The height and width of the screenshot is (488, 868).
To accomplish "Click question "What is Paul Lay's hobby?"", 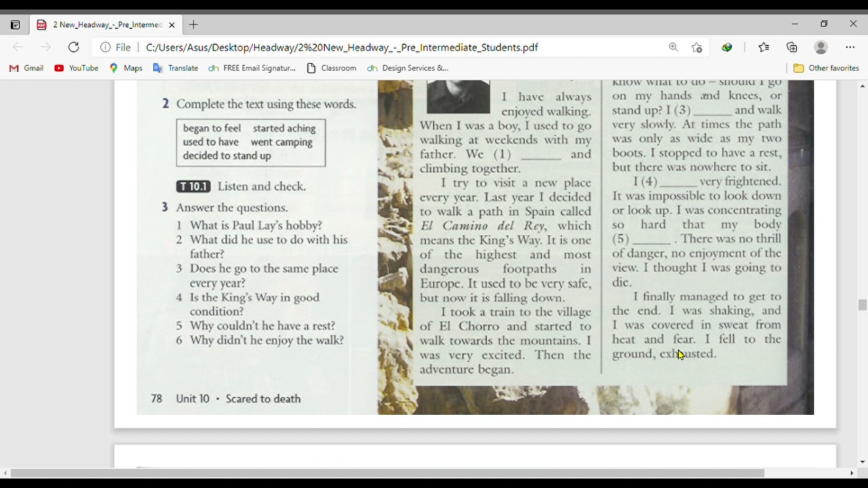I will tap(256, 225).
